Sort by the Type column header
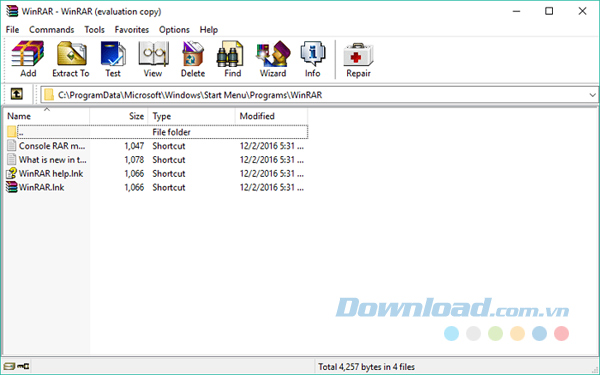This screenshot has height=375, width=600. [x=192, y=116]
